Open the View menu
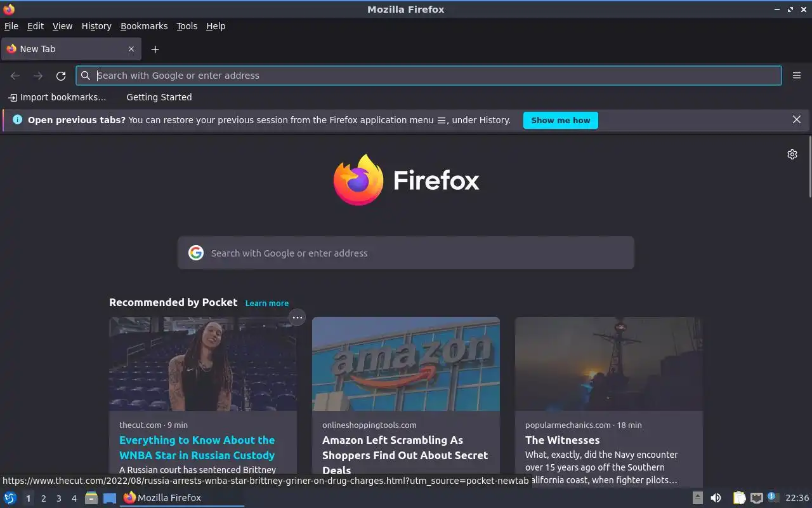The width and height of the screenshot is (812, 508). click(x=62, y=26)
